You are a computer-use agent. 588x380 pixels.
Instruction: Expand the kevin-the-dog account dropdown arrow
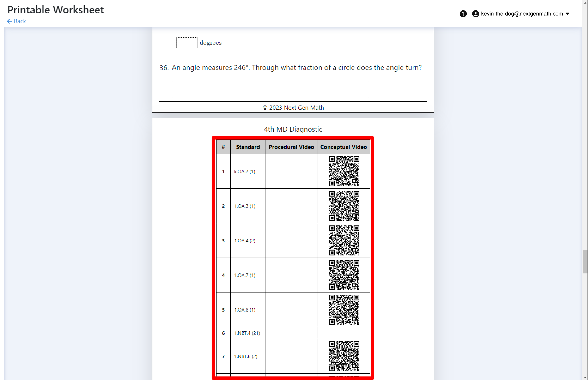(567, 14)
